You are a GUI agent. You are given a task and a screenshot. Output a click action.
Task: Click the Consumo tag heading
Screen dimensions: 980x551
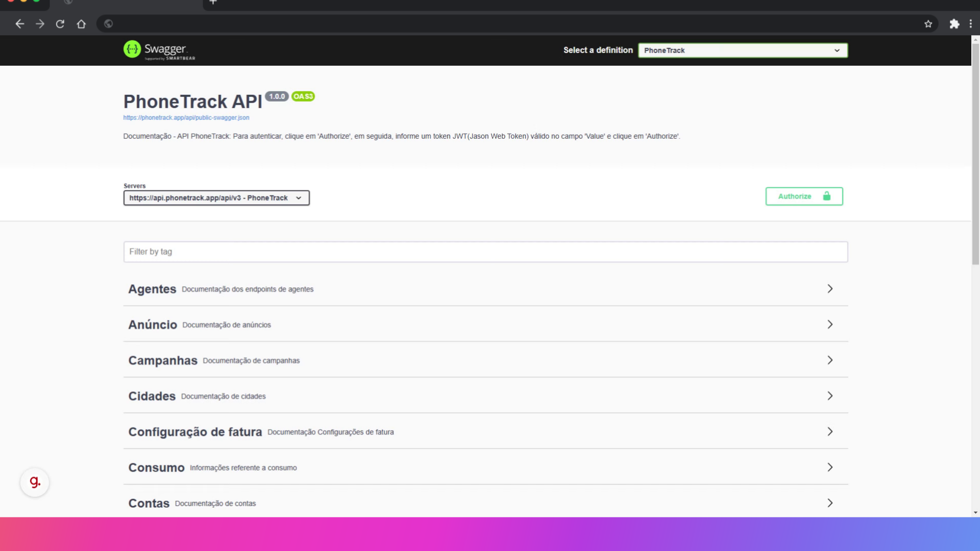coord(156,468)
